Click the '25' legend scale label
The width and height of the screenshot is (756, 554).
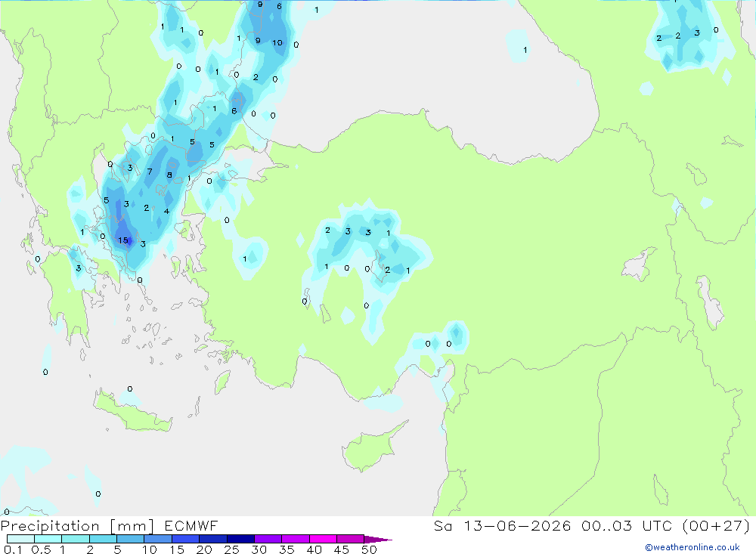(x=231, y=549)
